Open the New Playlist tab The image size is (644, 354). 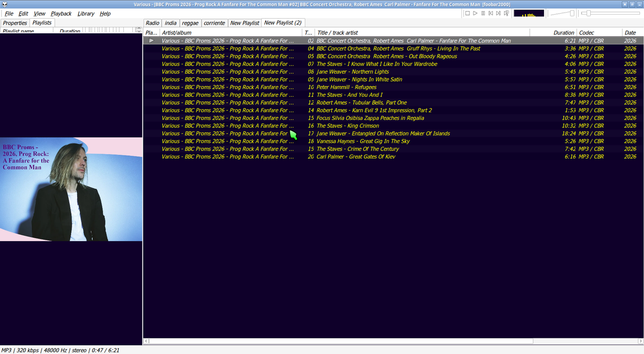click(245, 23)
